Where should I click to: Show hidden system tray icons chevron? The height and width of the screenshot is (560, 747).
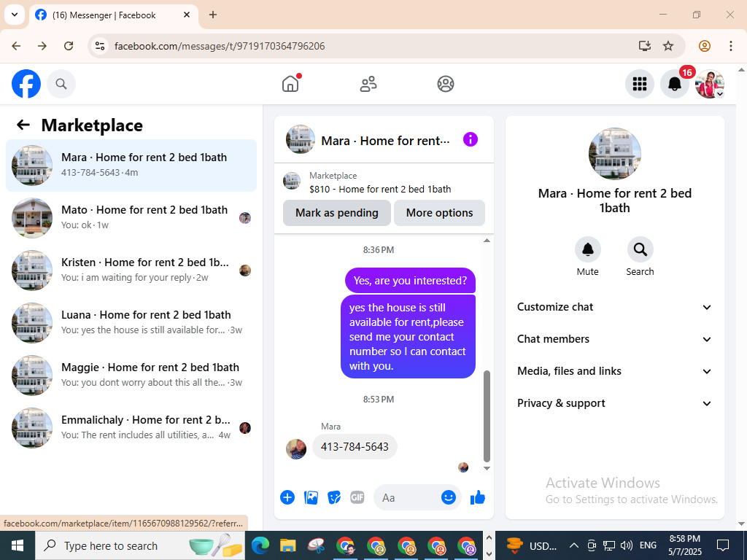pyautogui.click(x=574, y=545)
